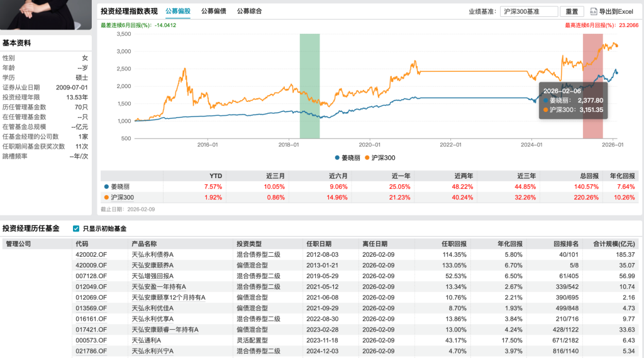Screen dimensions: 644x358
Task: Open fund code 000573.OF
Action: (x=91, y=340)
